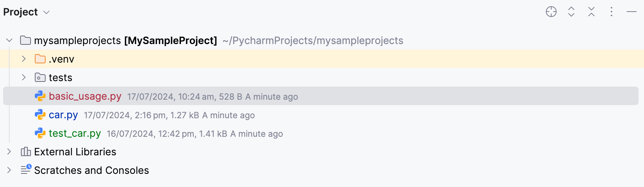Screen dimensions: 644x187
Task: Select the basic_usage.py file
Action: coord(85,96)
